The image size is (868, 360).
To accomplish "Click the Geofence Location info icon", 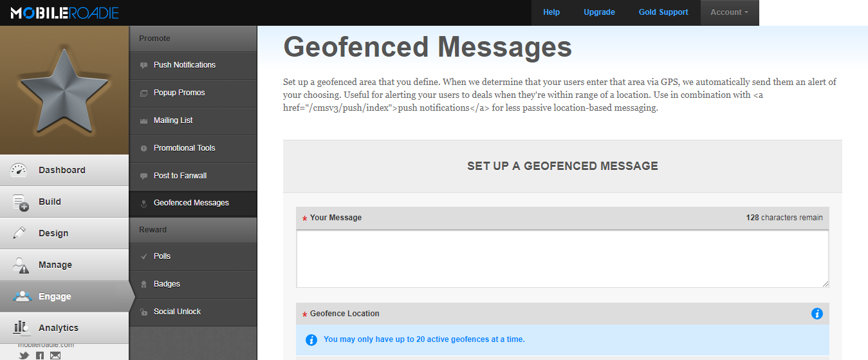I will coord(817,314).
